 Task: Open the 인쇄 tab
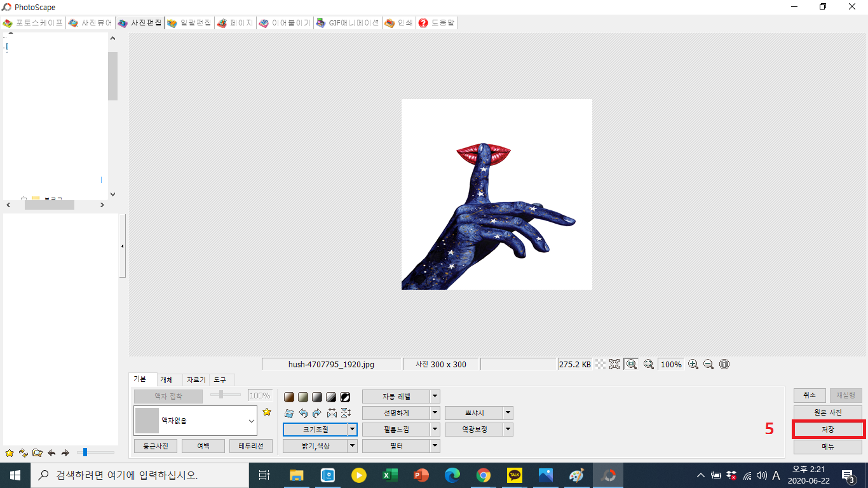(x=399, y=23)
